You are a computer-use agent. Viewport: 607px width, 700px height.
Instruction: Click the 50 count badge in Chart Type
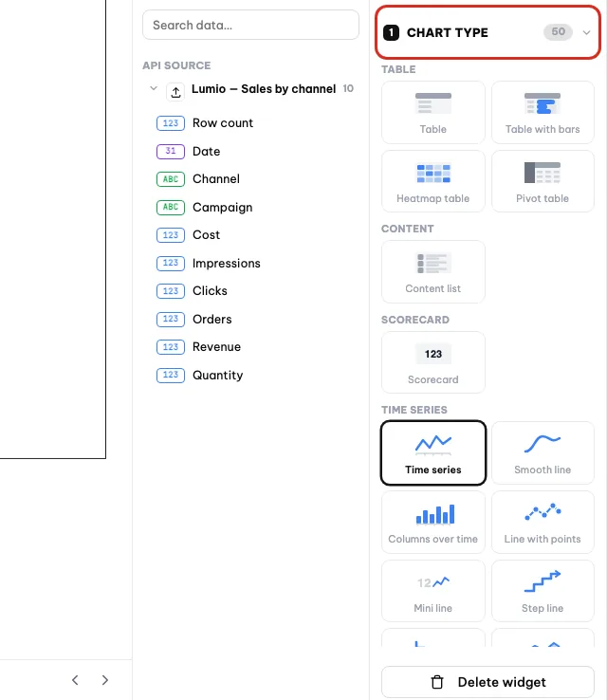point(558,31)
